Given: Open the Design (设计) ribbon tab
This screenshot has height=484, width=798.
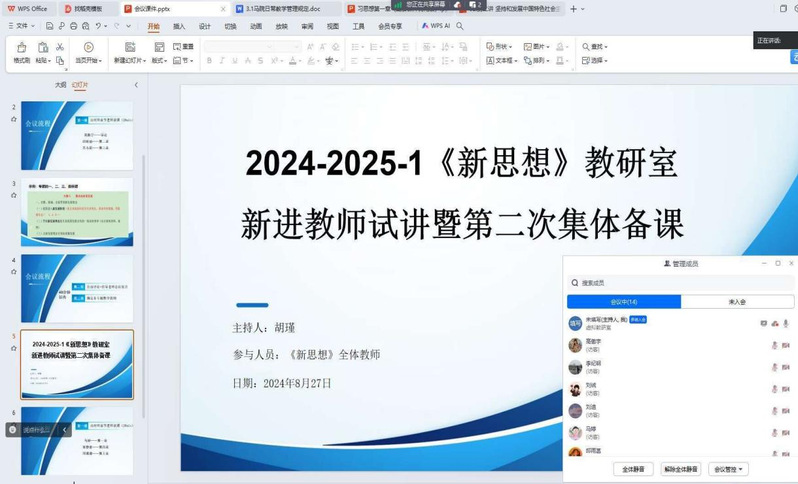Looking at the screenshot, I should [205, 26].
